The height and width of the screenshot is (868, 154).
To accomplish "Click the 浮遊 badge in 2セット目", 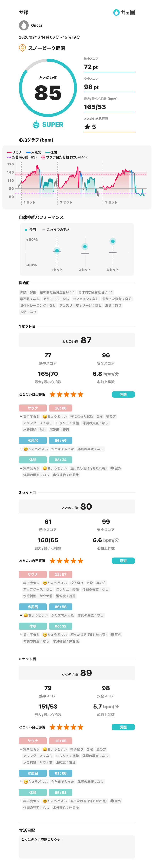I will click(x=123, y=561).
